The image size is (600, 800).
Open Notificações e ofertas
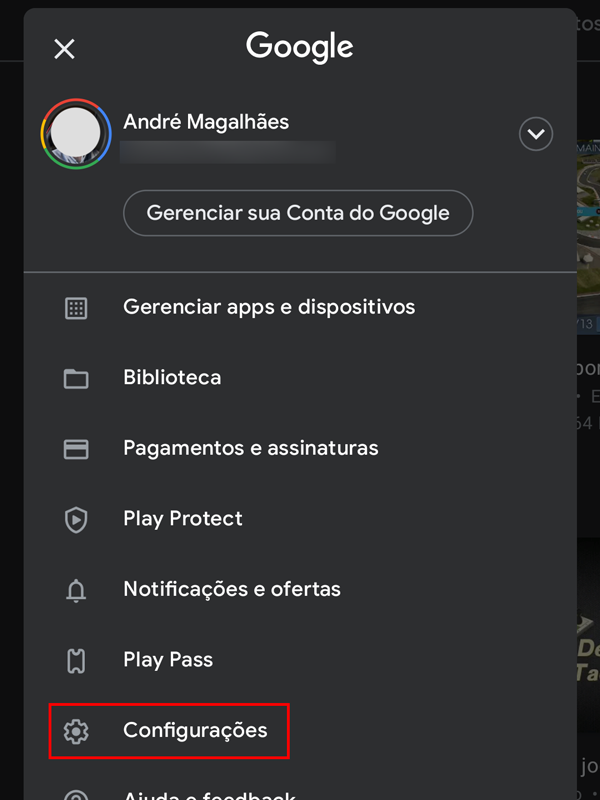[x=232, y=589]
